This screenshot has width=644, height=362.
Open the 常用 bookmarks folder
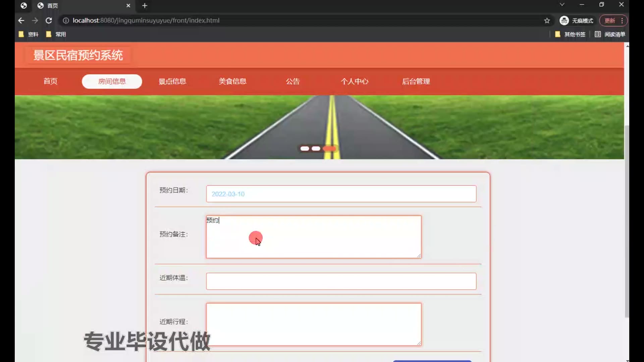(56, 34)
